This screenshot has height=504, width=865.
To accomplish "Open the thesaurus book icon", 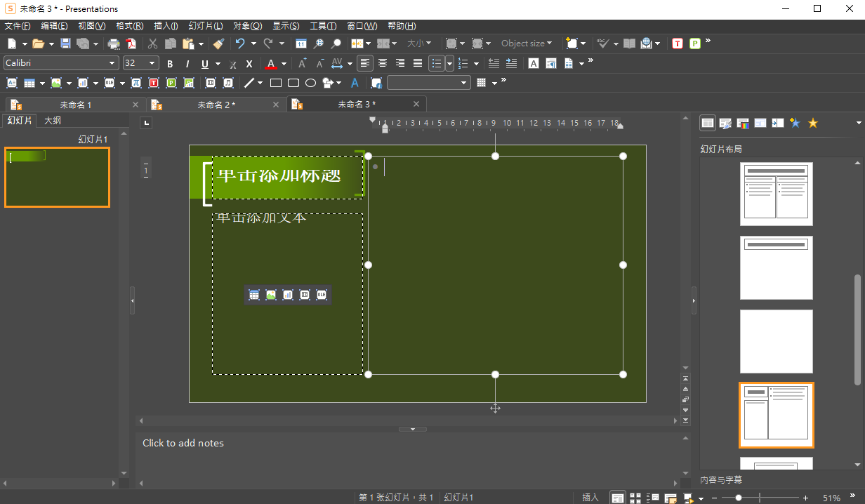I will (629, 44).
